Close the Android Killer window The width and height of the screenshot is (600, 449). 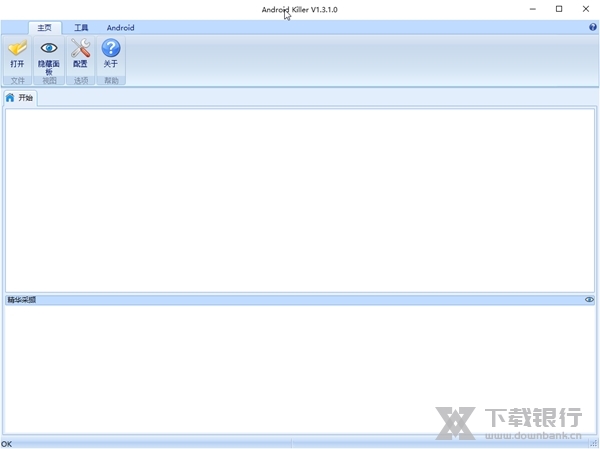pos(586,9)
